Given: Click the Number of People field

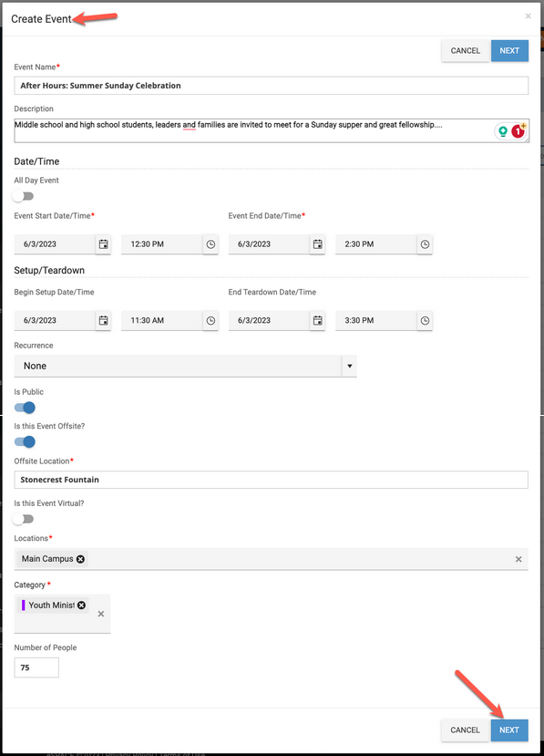Looking at the screenshot, I should point(36,668).
